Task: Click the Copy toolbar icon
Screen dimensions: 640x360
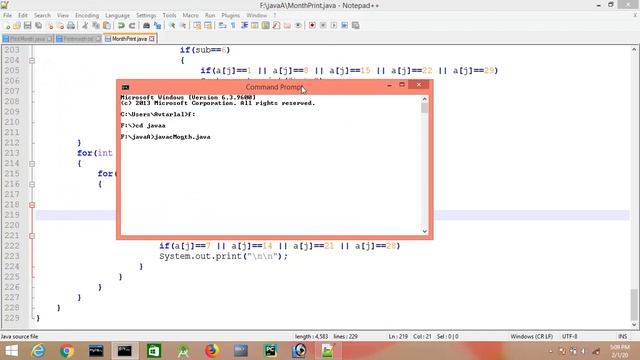Action: [x=96, y=26]
